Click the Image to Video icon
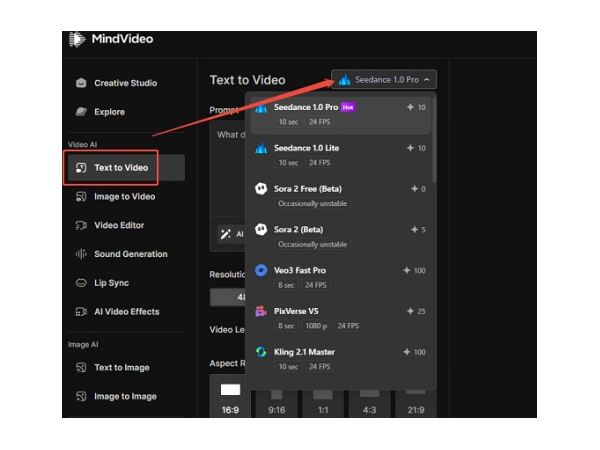The width and height of the screenshot is (600, 450). click(x=81, y=197)
